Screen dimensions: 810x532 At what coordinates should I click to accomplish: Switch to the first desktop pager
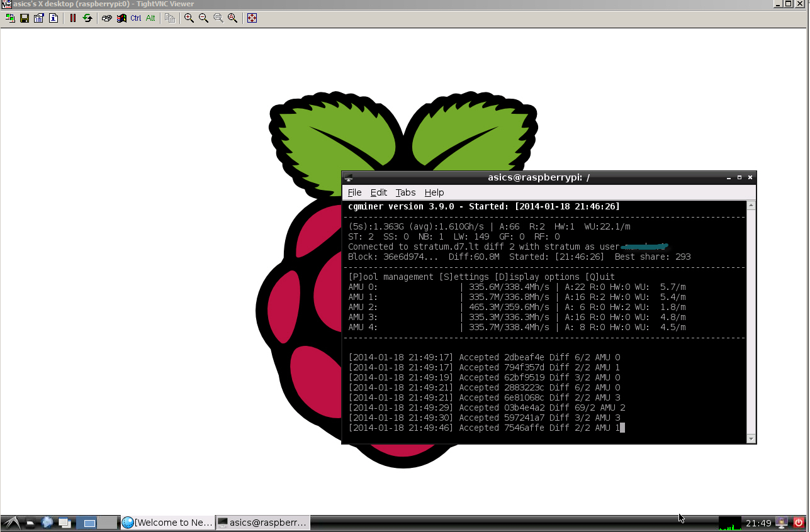coord(87,523)
